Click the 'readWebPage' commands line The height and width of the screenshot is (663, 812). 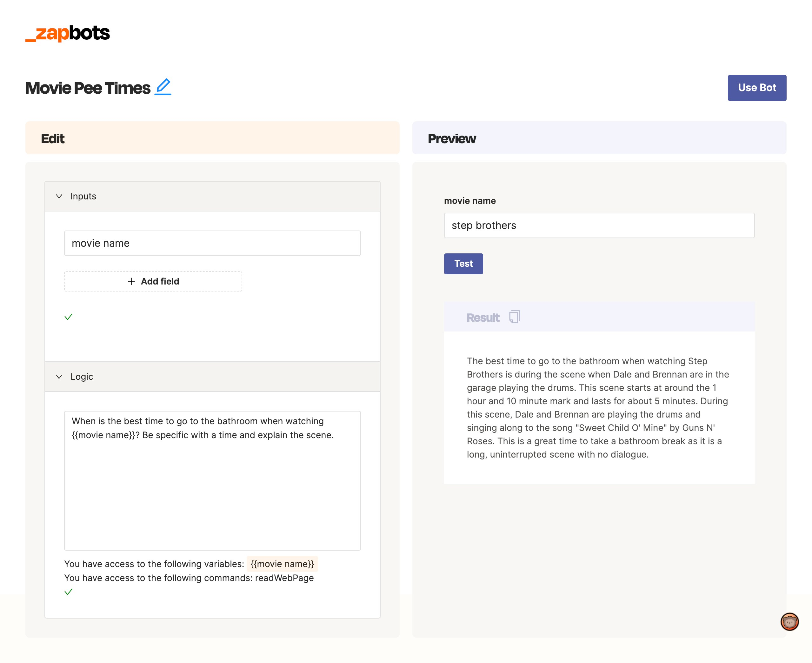[x=189, y=578]
